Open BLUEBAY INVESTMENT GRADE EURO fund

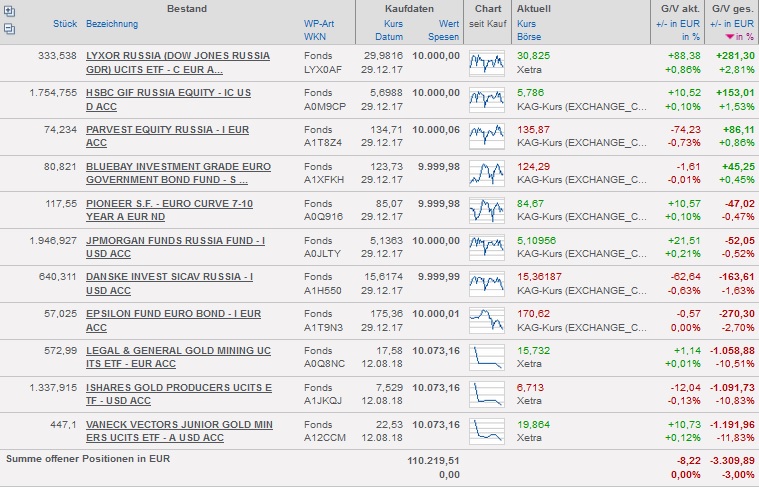[179, 173]
